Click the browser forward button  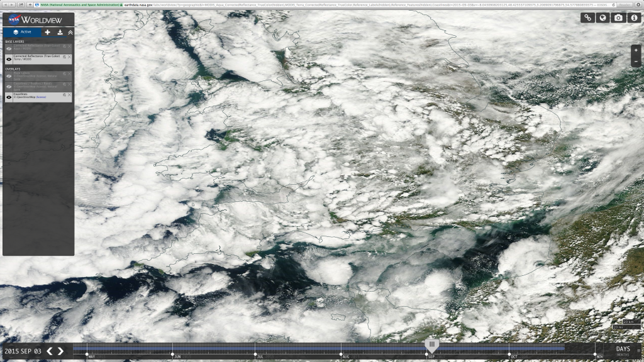(x=12, y=4)
